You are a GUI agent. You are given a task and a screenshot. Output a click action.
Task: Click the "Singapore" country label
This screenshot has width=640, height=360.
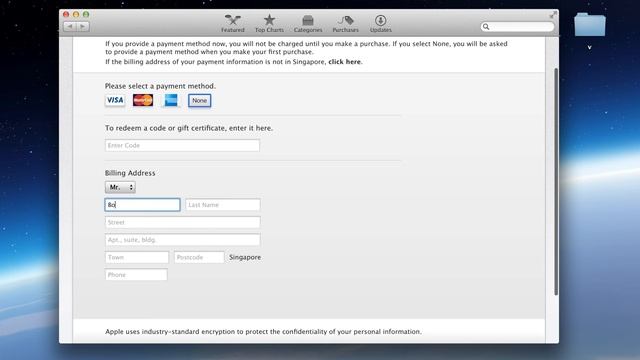coord(245,258)
